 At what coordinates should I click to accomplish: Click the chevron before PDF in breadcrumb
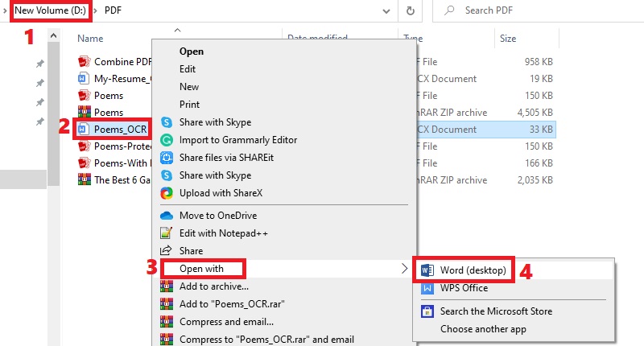(x=95, y=10)
